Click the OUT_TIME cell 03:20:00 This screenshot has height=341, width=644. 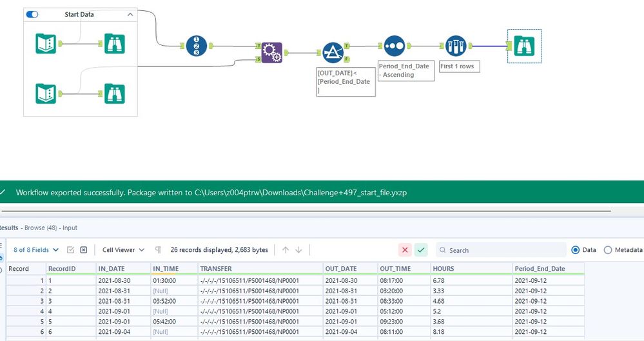click(404, 291)
